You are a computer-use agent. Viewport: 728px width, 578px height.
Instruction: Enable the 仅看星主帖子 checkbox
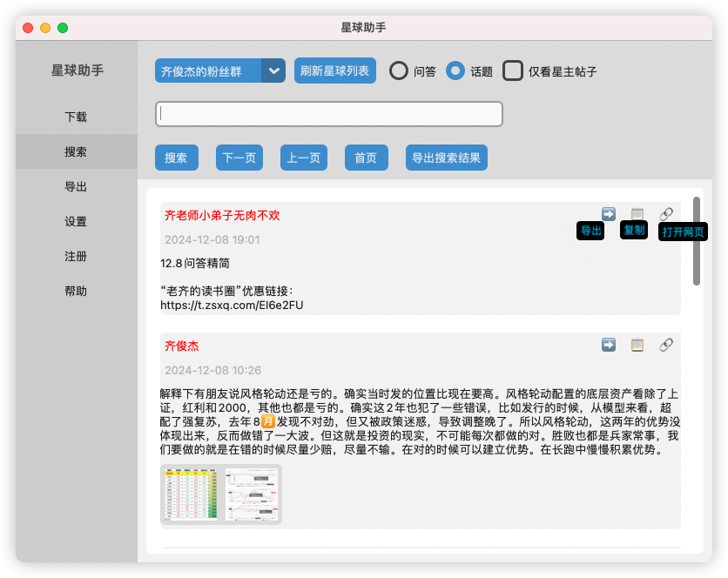[514, 71]
